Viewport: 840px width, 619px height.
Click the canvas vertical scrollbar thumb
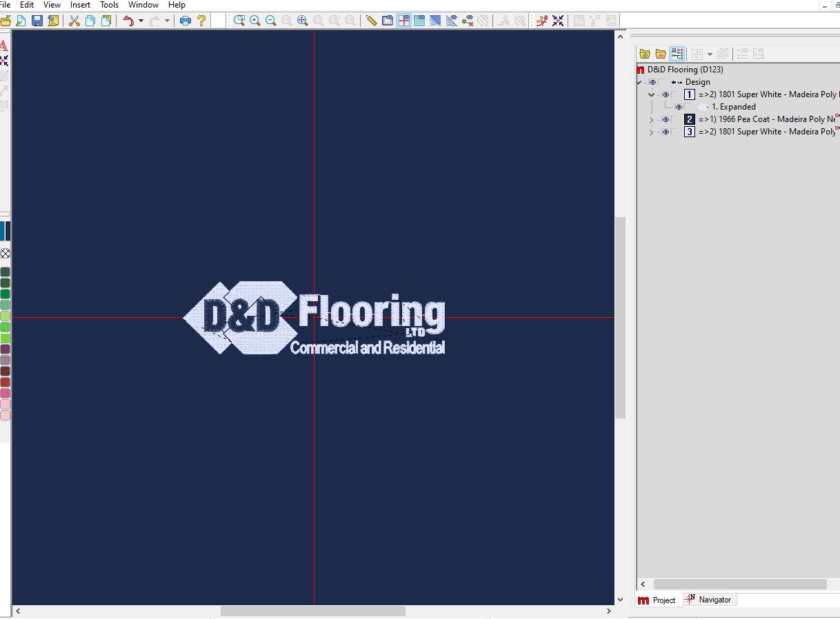tap(620, 317)
